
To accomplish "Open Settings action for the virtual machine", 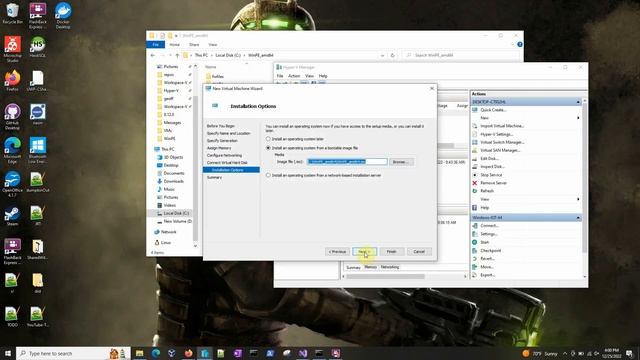I will 489,234.
